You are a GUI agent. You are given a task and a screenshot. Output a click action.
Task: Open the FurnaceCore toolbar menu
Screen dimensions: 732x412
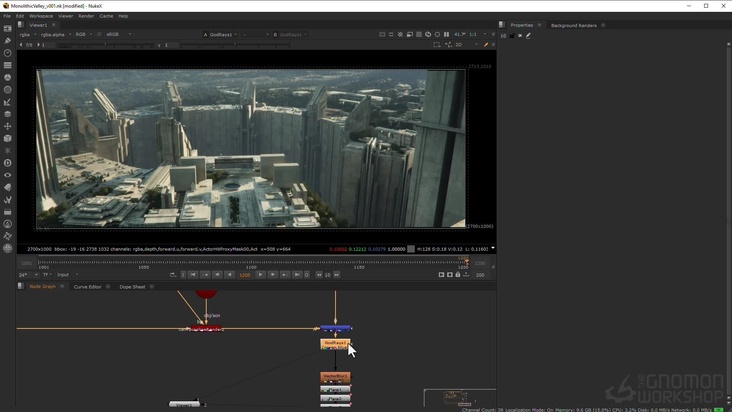tap(7, 224)
